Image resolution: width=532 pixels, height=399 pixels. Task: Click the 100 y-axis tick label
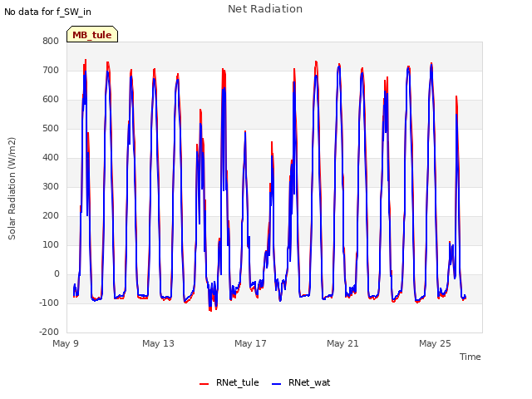point(51,244)
